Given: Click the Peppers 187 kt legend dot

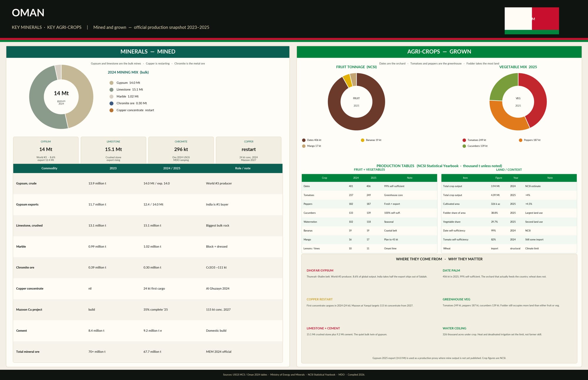Looking at the screenshot, I should coord(521,140).
